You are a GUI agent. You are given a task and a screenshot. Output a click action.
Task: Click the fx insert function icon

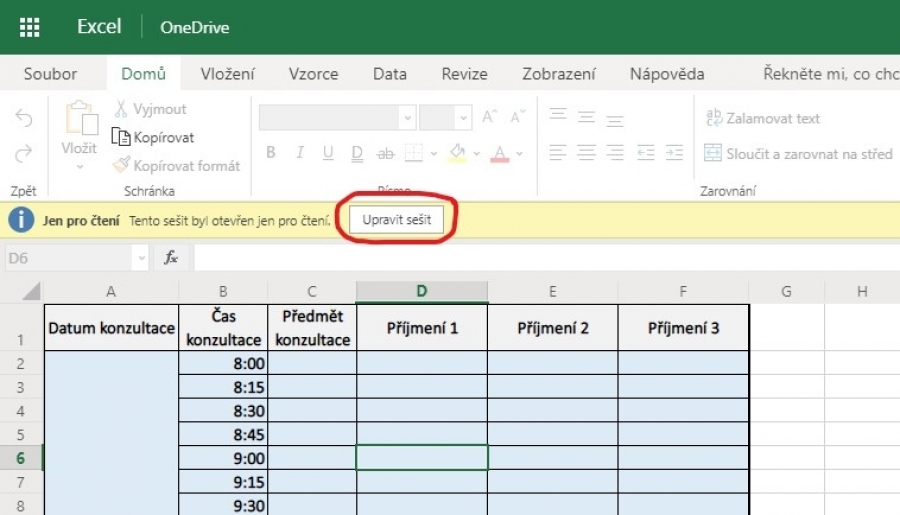tap(171, 258)
